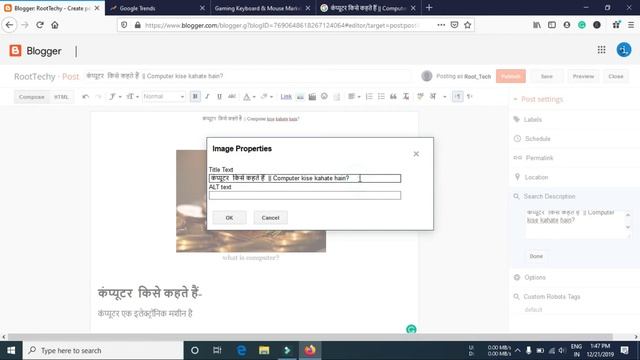Click the Publish button
The image size is (640, 360).
pyautogui.click(x=511, y=76)
